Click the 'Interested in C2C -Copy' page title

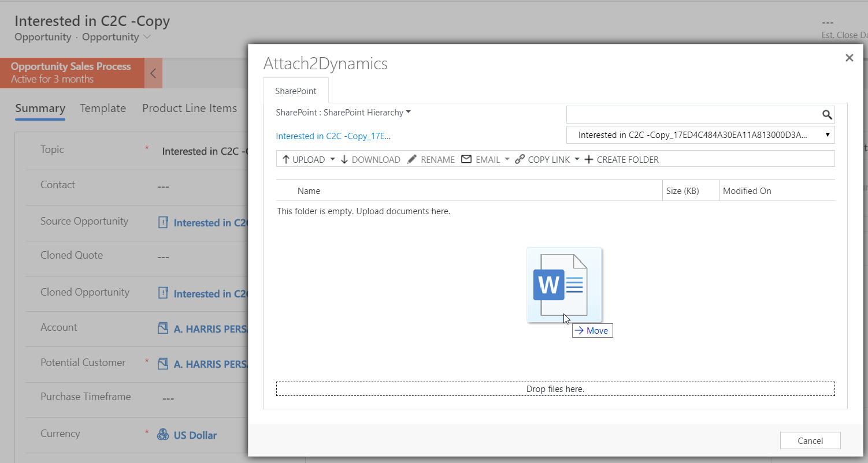coord(92,21)
